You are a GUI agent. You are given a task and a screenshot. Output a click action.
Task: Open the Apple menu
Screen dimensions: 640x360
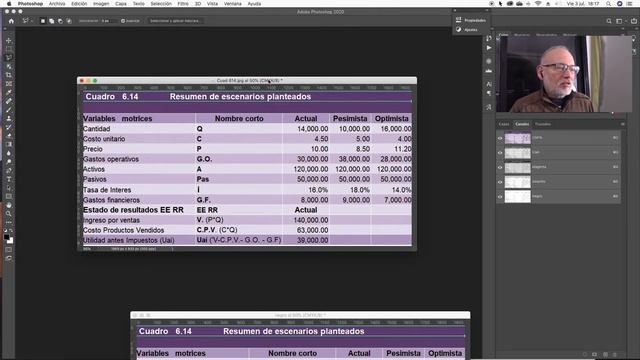pyautogui.click(x=9, y=4)
